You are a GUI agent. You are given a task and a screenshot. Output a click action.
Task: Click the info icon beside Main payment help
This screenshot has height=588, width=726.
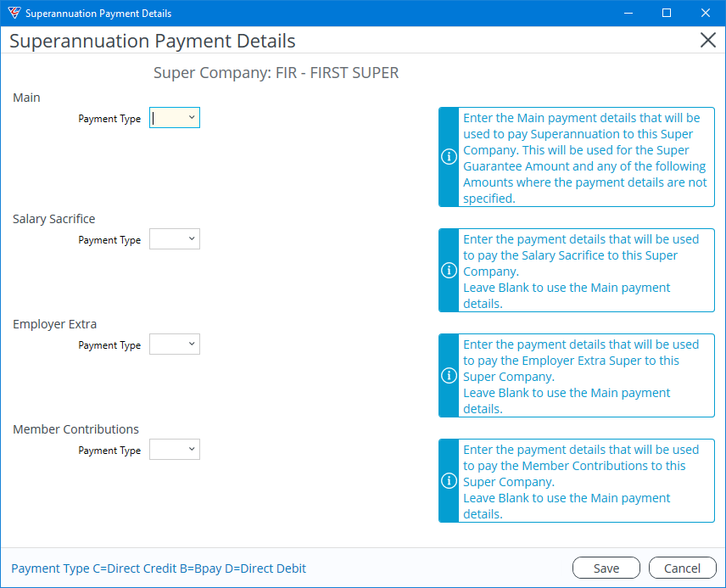[449, 157]
